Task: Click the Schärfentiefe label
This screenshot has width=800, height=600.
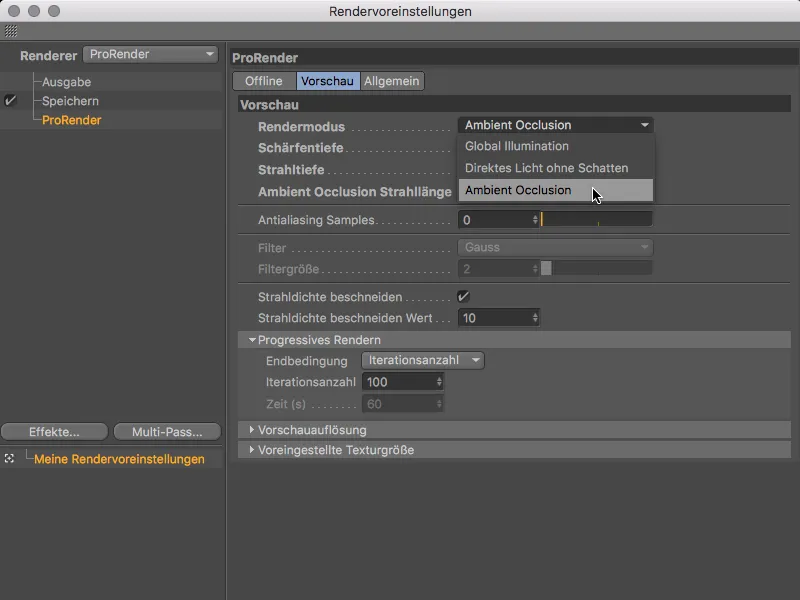Action: tap(301, 148)
